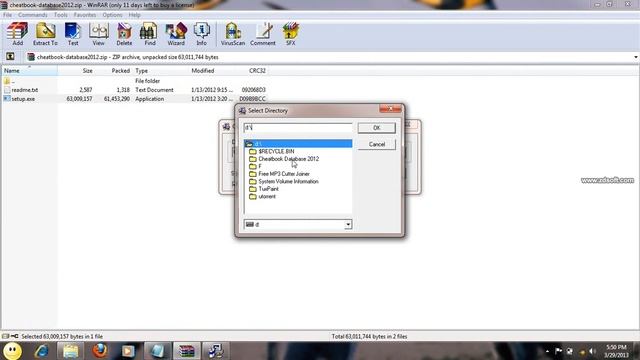The image size is (640, 360).
Task: Select Free MP3 Cutter Joiner folder
Action: (x=279, y=174)
